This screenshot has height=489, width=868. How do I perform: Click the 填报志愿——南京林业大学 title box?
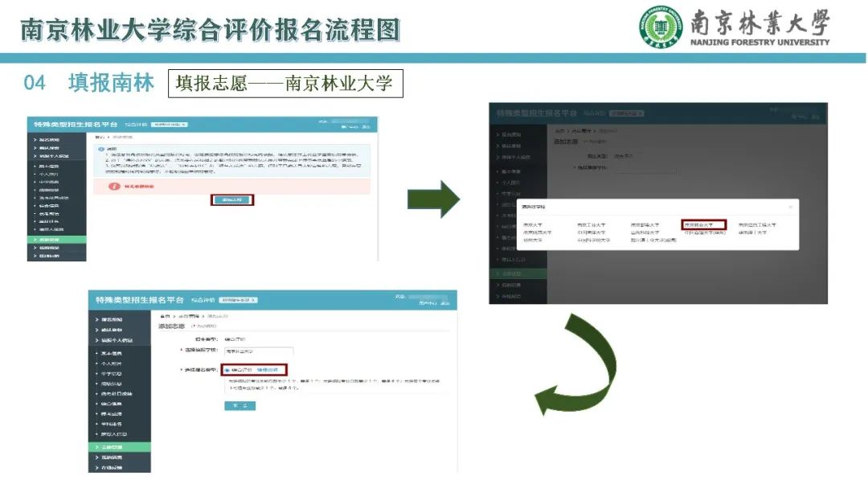tap(285, 83)
